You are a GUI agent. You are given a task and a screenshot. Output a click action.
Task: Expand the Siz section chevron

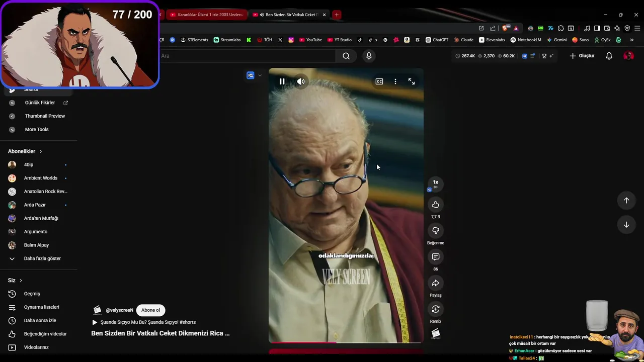coord(21,281)
